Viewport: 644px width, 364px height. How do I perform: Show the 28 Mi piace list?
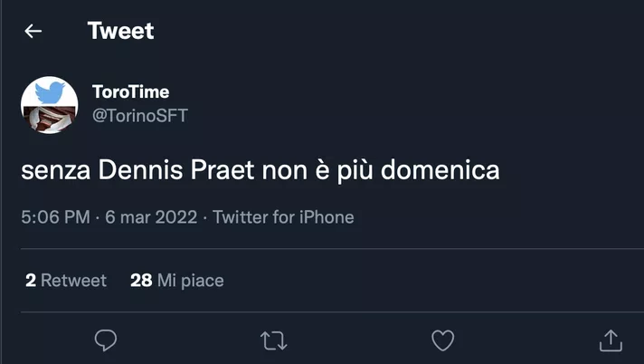tap(177, 281)
